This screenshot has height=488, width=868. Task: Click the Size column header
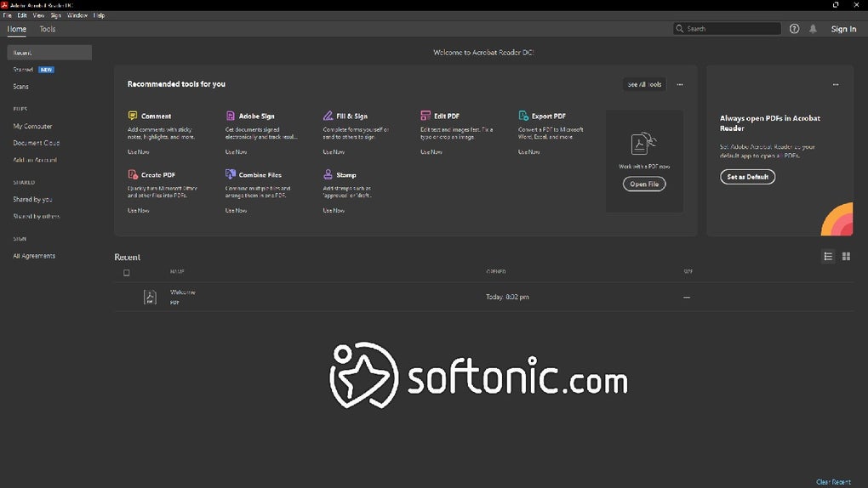pyautogui.click(x=688, y=272)
